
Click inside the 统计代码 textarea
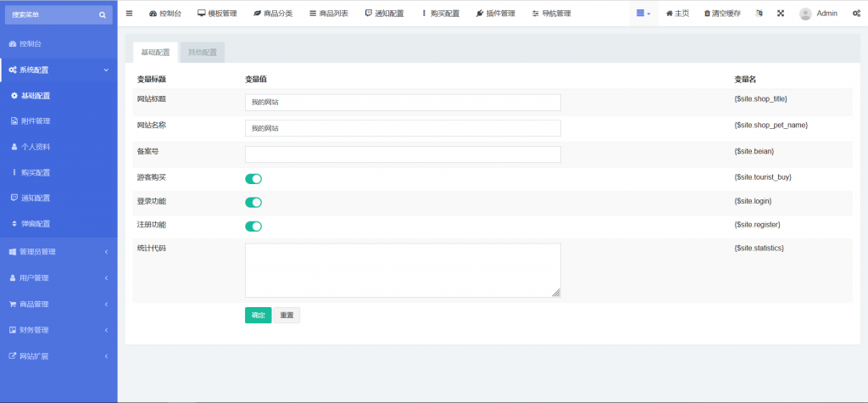[403, 271]
